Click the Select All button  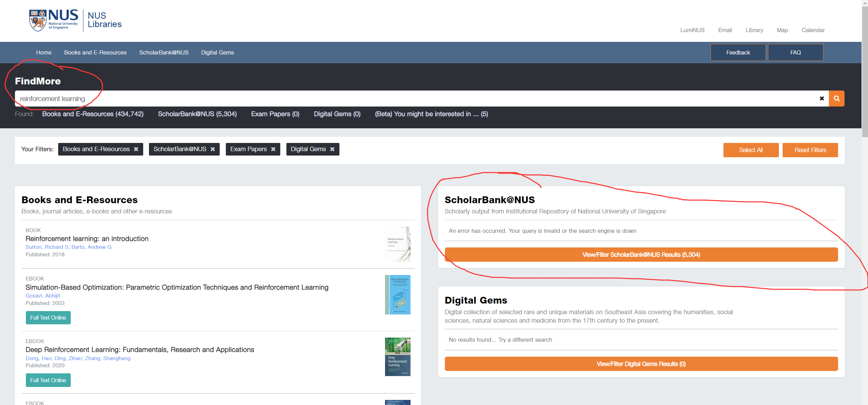click(751, 150)
